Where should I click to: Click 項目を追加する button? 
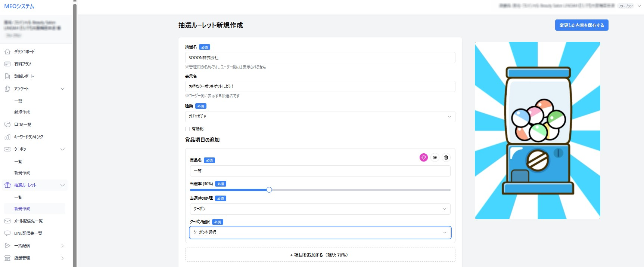(320, 255)
